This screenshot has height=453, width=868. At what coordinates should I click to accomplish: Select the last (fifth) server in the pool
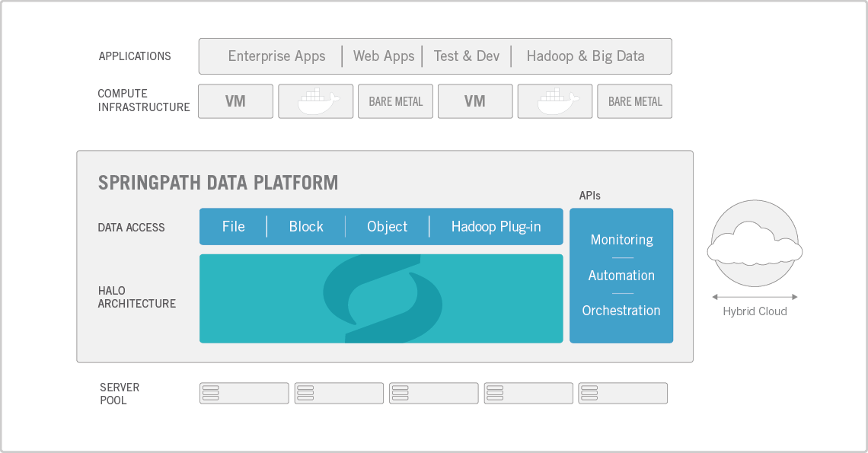tap(623, 393)
